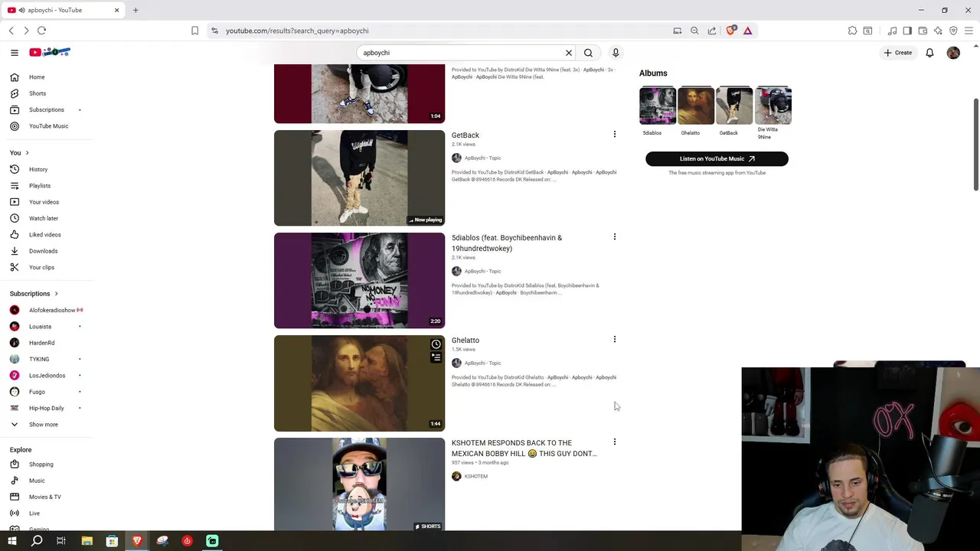The height and width of the screenshot is (551, 980).
Task: Open the notifications bell
Action: [x=929, y=53]
